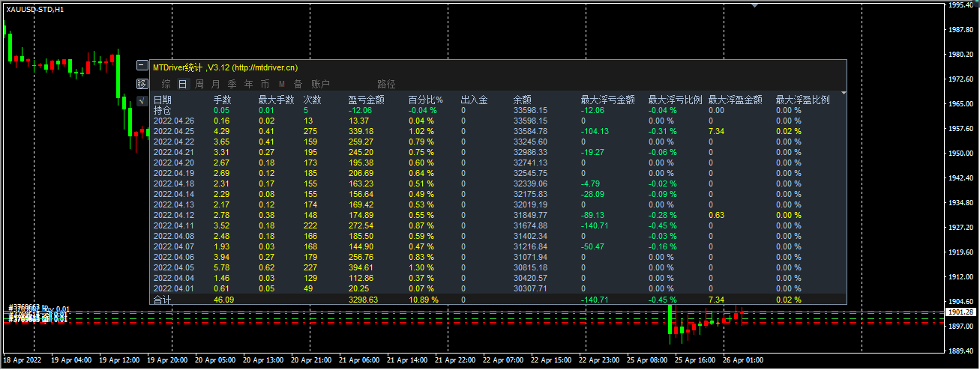The width and height of the screenshot is (980, 370).
Task: Select the M tab
Action: (282, 84)
